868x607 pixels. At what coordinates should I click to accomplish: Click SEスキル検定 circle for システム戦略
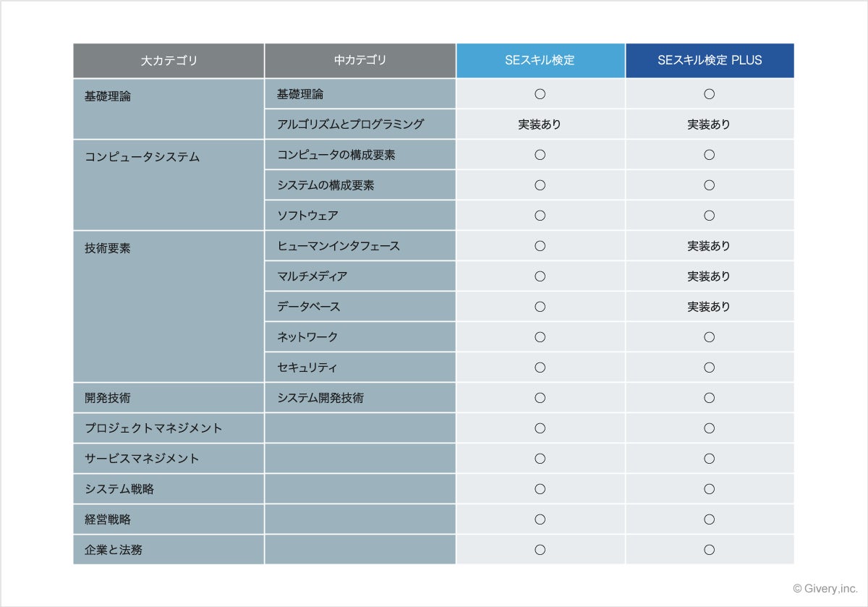point(540,489)
